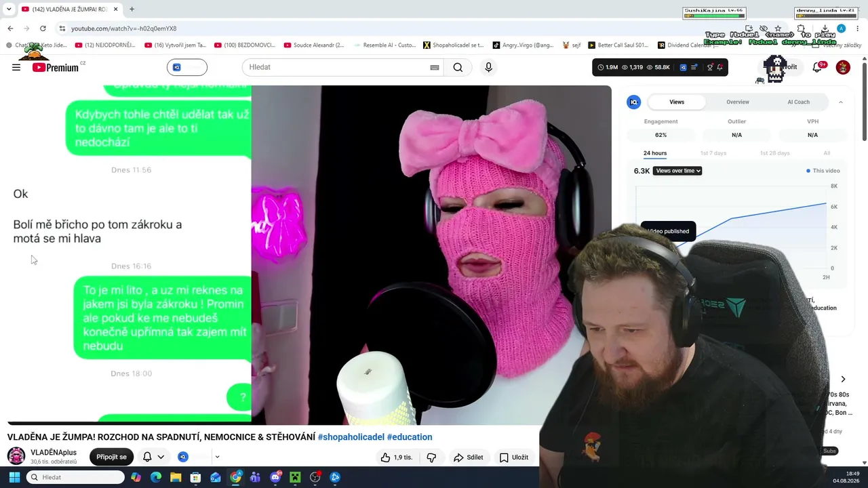The height and width of the screenshot is (488, 868).
Task: Open Discord from the taskbar
Action: tap(275, 477)
